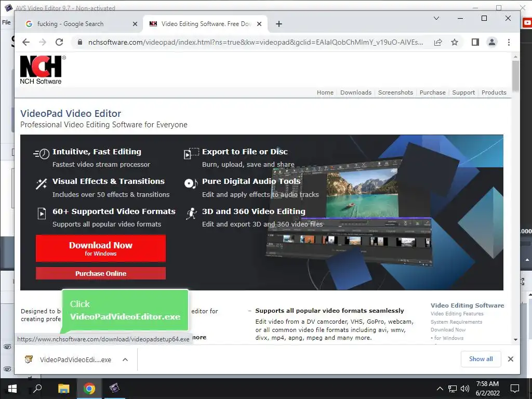
Task: Open Windows taskbar search
Action: 37,389
